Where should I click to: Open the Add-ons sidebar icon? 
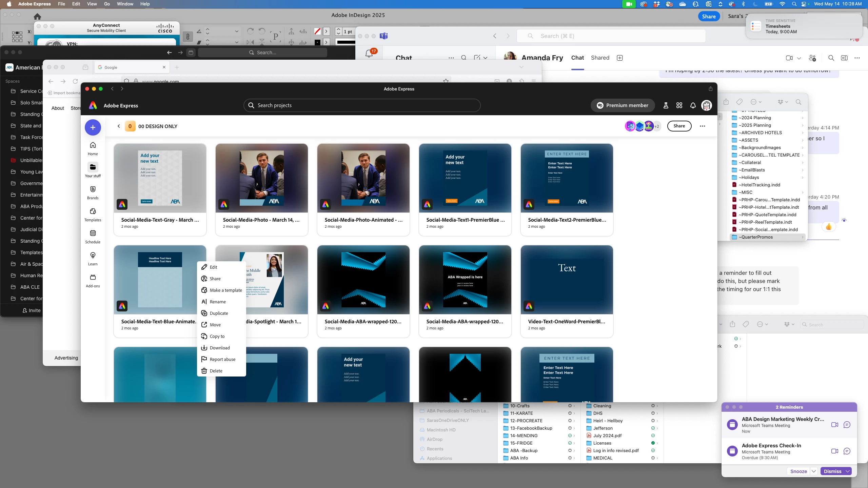[x=93, y=281]
